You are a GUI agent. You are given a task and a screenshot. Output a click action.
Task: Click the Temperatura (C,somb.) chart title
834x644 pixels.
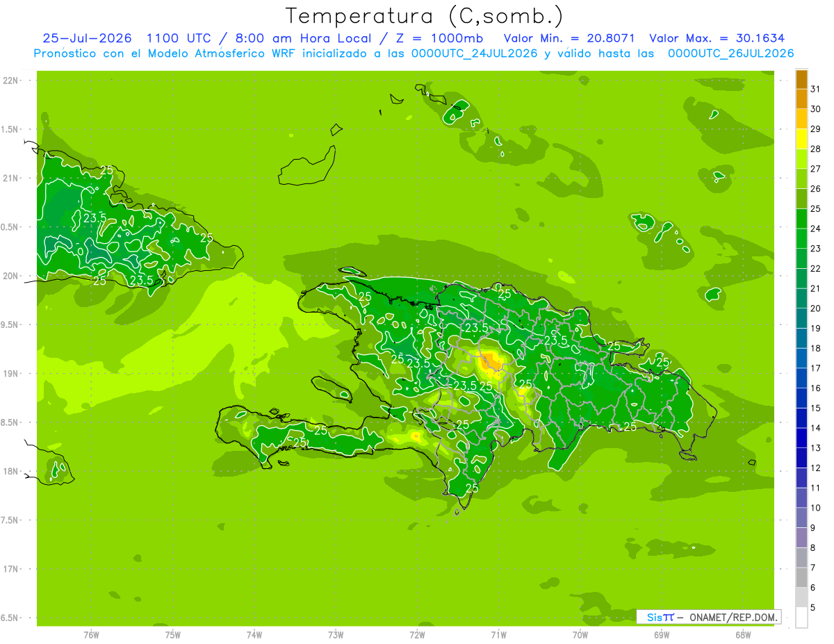click(425, 15)
